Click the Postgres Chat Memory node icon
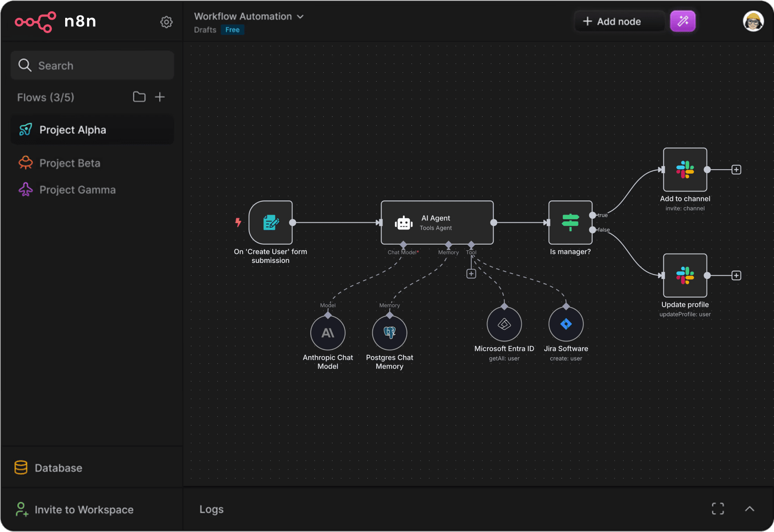The width and height of the screenshot is (774, 532). click(x=389, y=332)
